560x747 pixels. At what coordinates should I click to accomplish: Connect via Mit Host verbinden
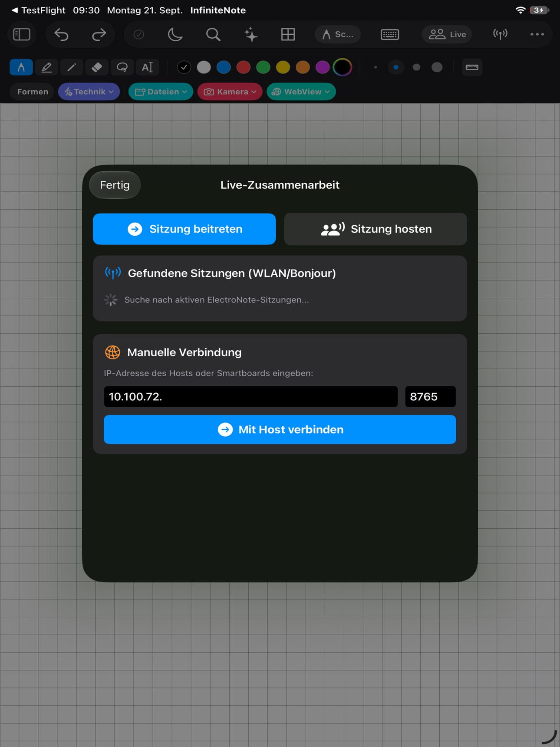[280, 429]
